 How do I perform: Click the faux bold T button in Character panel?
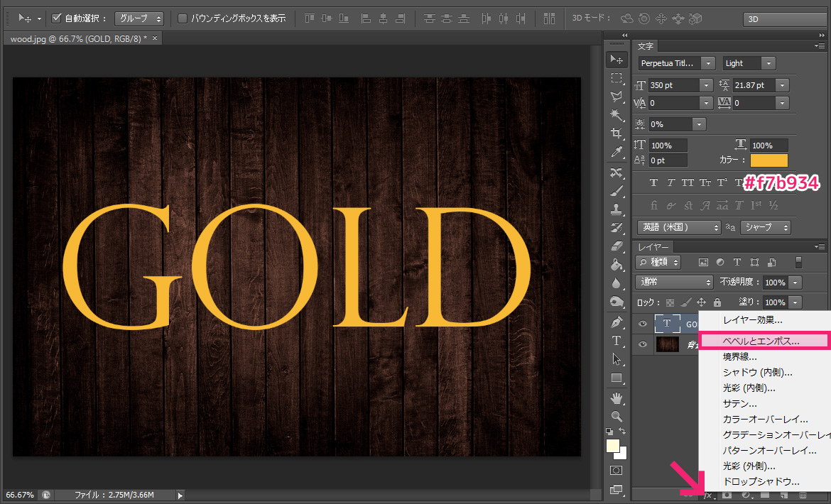[x=653, y=182]
